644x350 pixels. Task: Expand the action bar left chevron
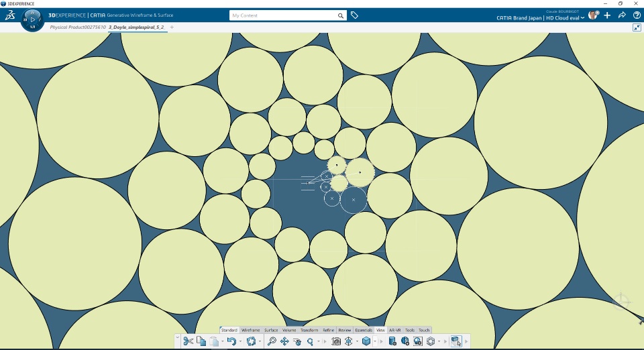point(177,338)
